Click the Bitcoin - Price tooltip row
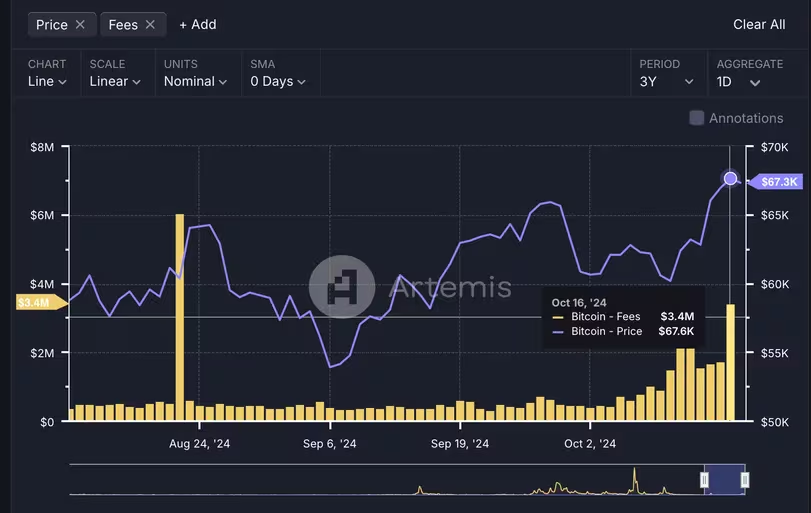This screenshot has height=513, width=811. click(x=623, y=331)
